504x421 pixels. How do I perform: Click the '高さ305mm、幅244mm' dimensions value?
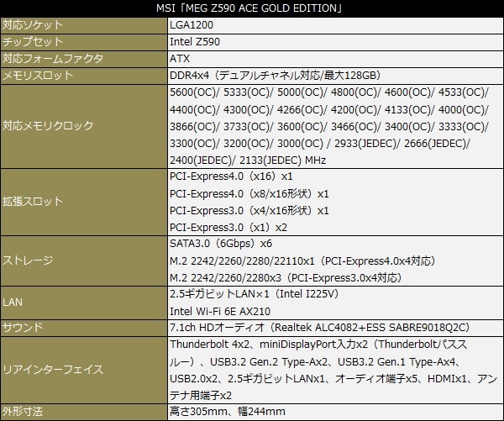228,412
